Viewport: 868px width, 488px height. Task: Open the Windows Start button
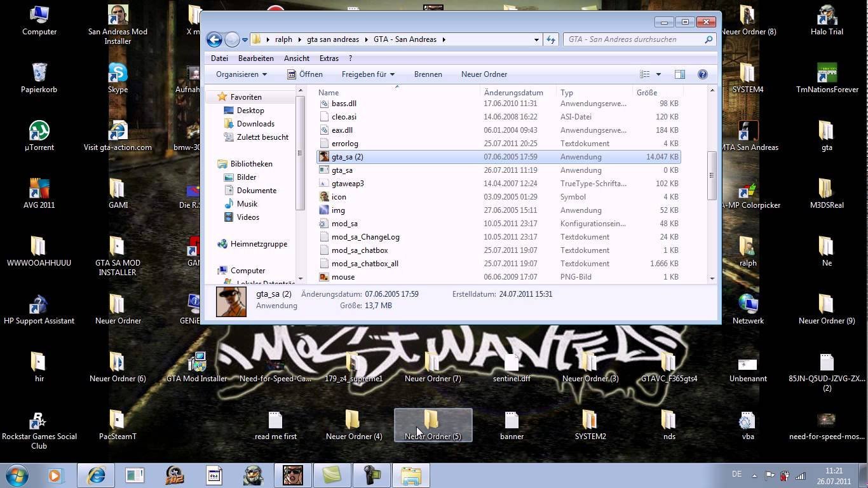point(18,475)
